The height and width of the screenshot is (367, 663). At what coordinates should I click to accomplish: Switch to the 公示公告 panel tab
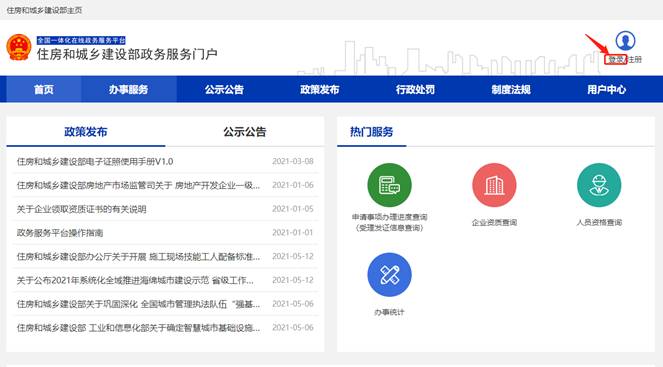(x=245, y=132)
